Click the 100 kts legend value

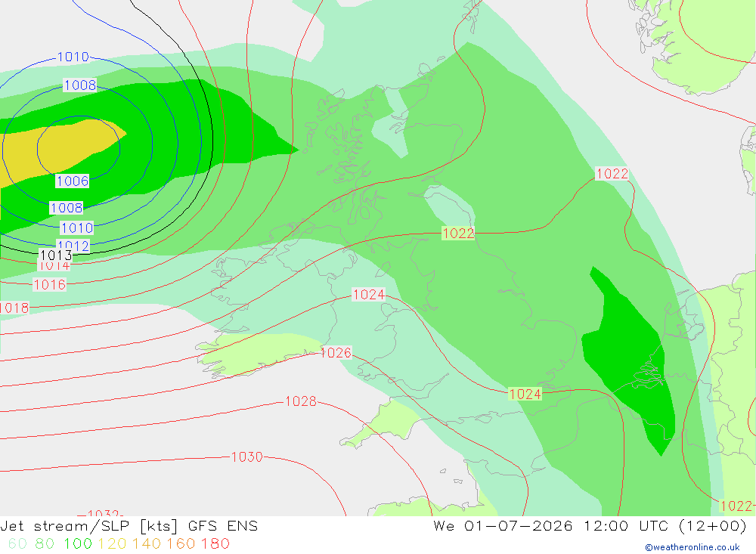[x=78, y=543]
